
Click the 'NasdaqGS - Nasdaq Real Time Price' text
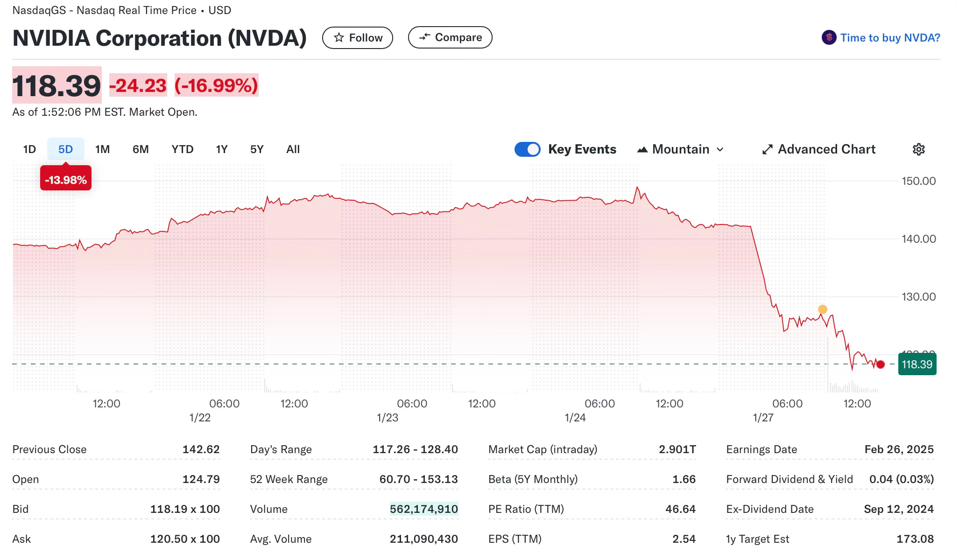click(x=104, y=10)
